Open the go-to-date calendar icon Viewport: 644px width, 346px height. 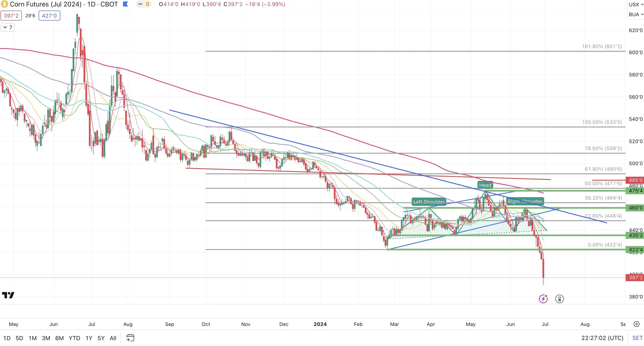point(130,338)
